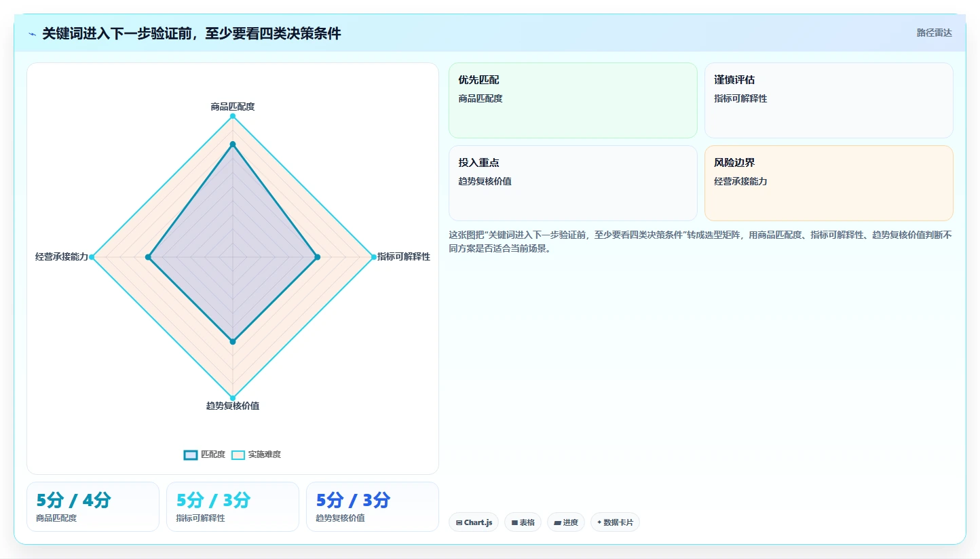The image size is (980, 559).
Task: Click the 5分 / 4分 score card
Action: click(x=93, y=507)
